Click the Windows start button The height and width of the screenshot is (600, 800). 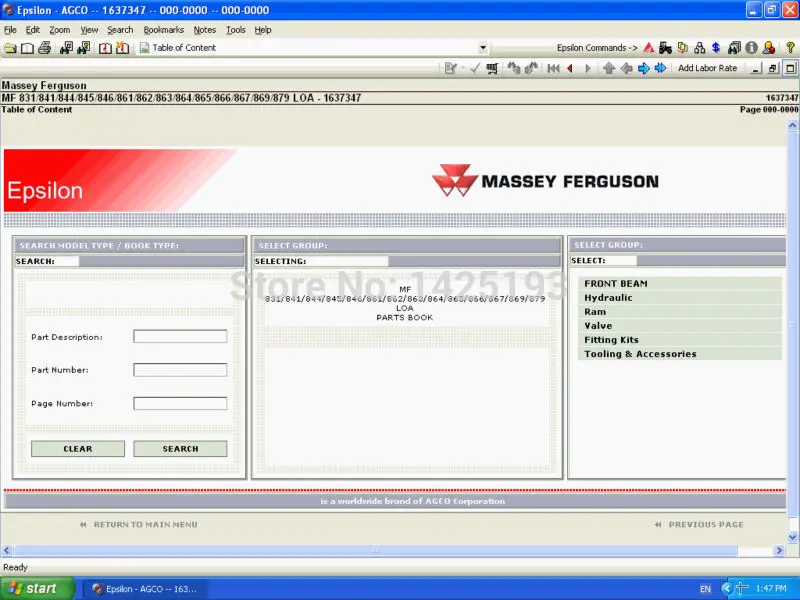(37, 589)
